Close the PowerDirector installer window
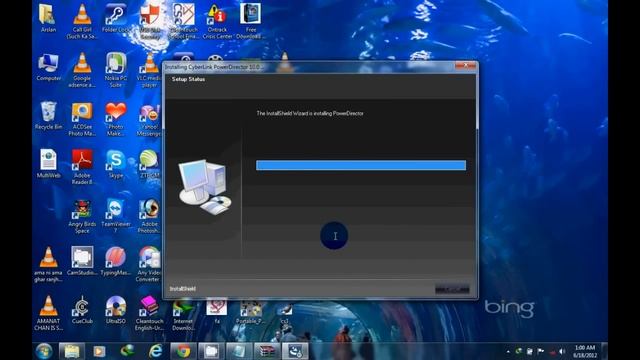The width and height of the screenshot is (640, 360). click(x=465, y=66)
